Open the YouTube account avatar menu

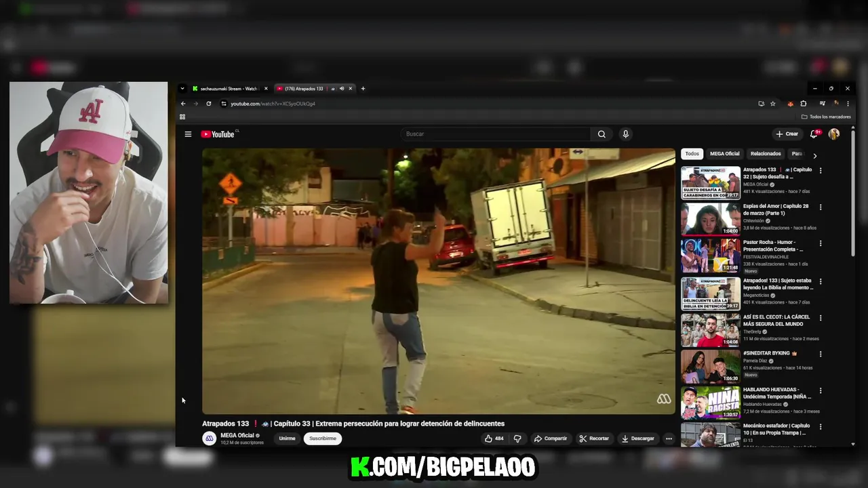[834, 134]
